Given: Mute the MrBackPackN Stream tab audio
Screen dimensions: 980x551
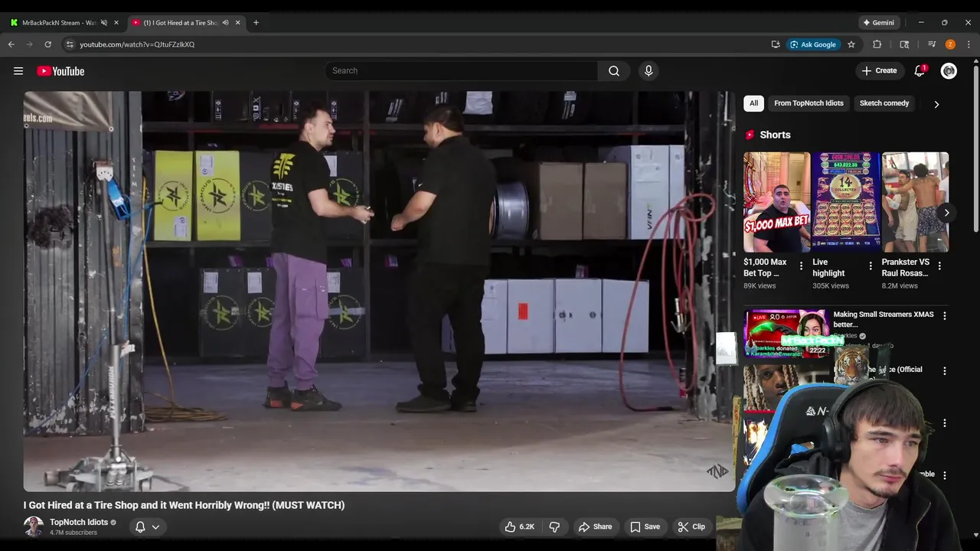Looking at the screenshot, I should point(104,22).
